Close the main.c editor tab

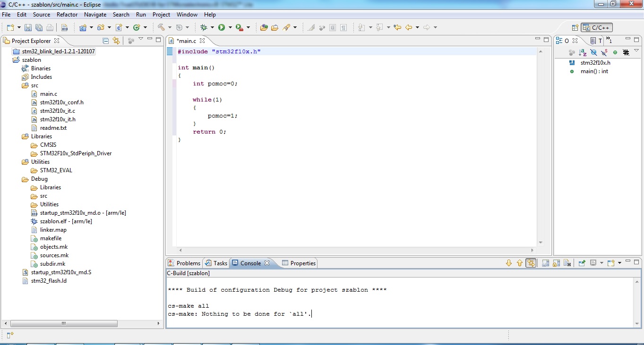point(202,41)
